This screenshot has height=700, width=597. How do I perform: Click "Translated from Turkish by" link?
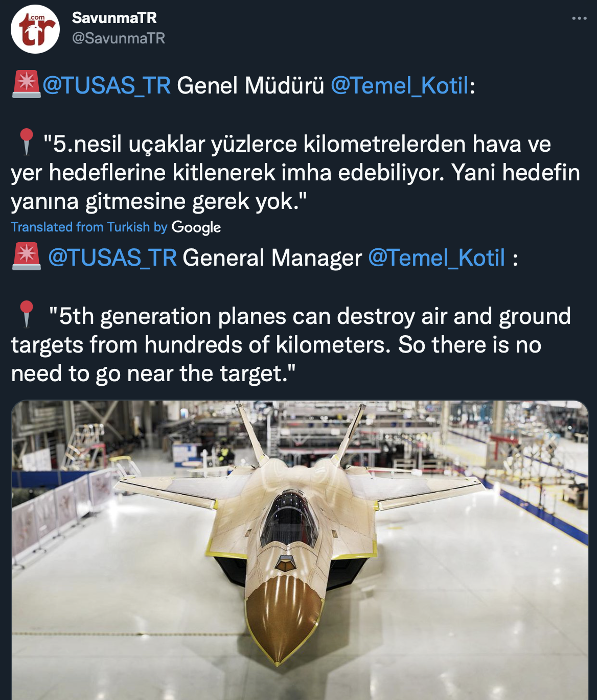(x=89, y=227)
